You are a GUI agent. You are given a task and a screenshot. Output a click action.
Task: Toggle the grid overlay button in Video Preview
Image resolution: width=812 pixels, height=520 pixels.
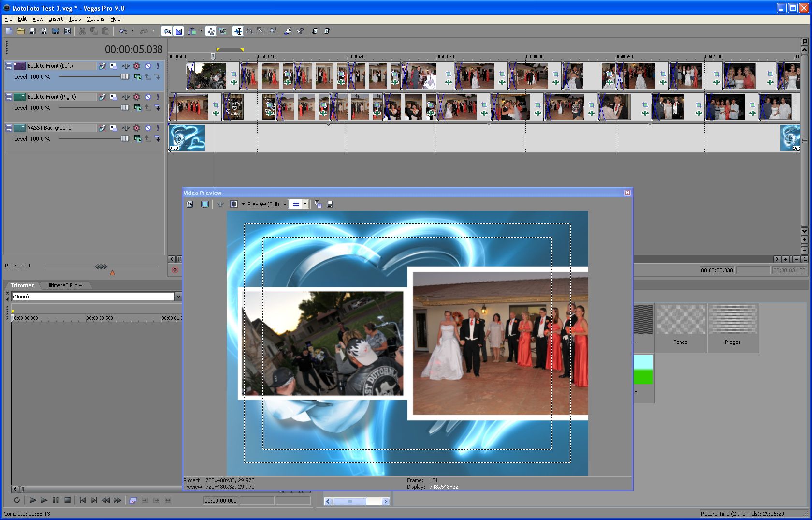point(296,204)
